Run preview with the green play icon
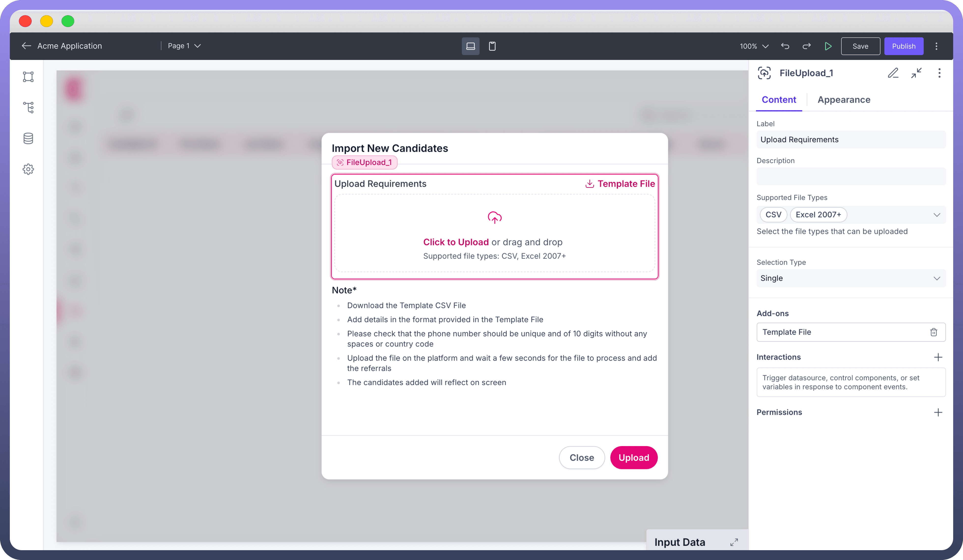Viewport: 963px width, 560px height. (x=828, y=46)
